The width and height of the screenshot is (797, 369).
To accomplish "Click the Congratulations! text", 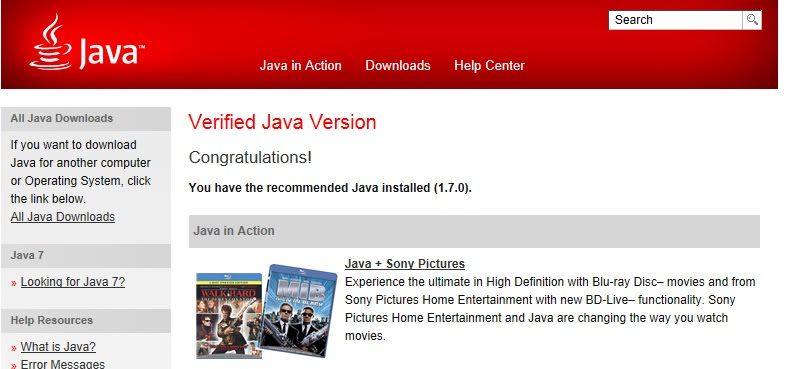I will point(250,158).
